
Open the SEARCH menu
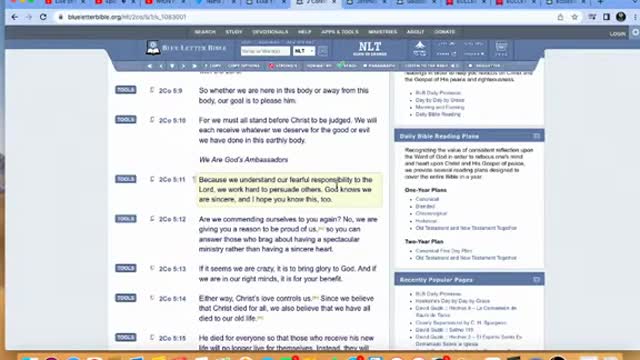click(205, 32)
